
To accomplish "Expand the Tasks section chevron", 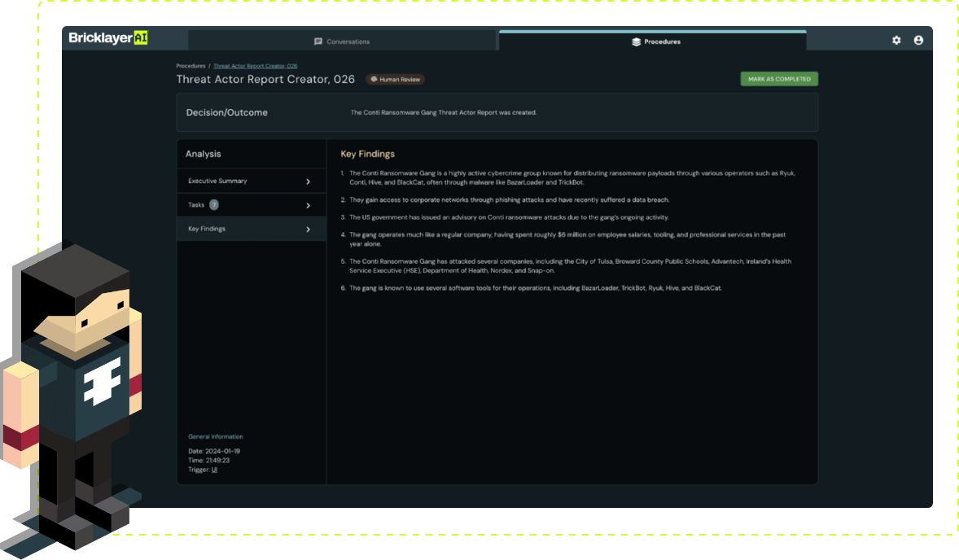I will [x=308, y=204].
